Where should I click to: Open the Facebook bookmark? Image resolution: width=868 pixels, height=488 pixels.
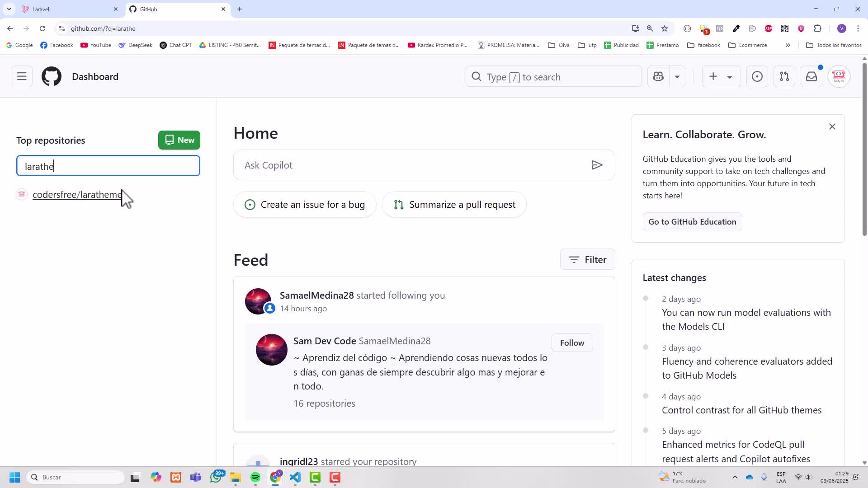[57, 45]
